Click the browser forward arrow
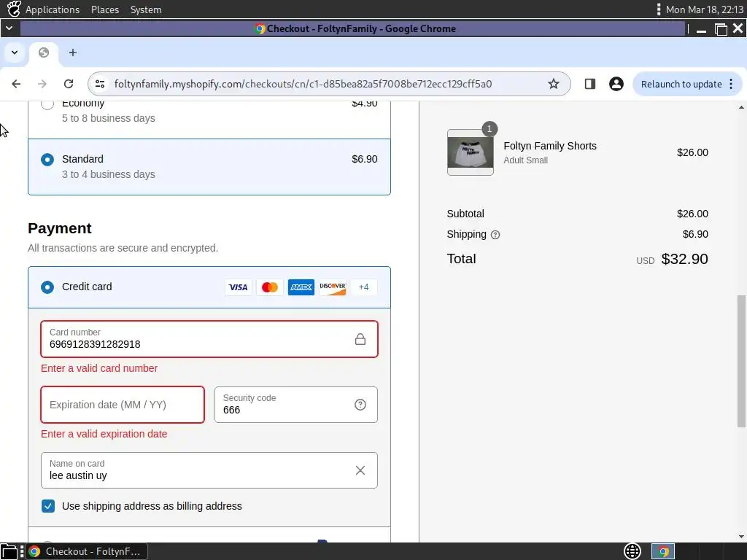Image resolution: width=747 pixels, height=560 pixels. point(42,84)
